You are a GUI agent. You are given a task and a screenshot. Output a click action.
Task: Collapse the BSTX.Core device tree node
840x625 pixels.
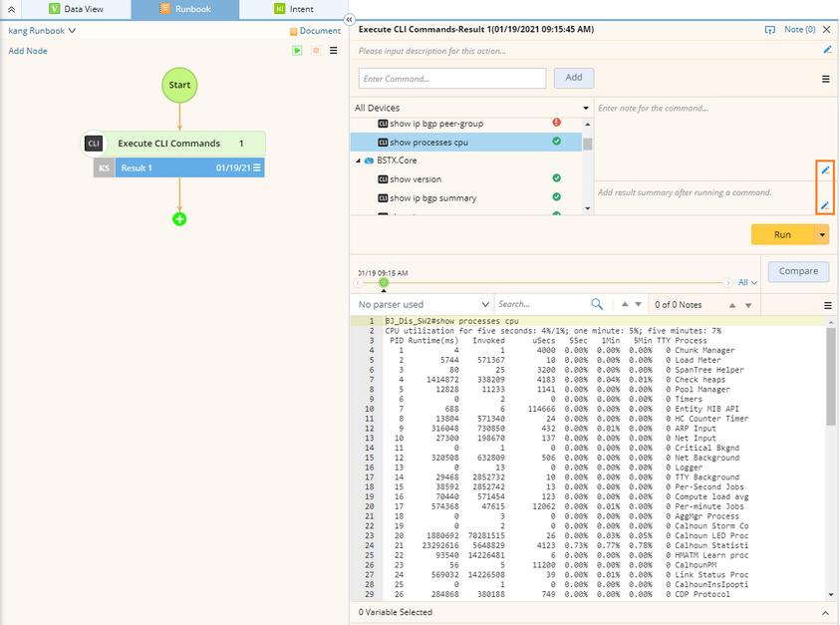[358, 160]
